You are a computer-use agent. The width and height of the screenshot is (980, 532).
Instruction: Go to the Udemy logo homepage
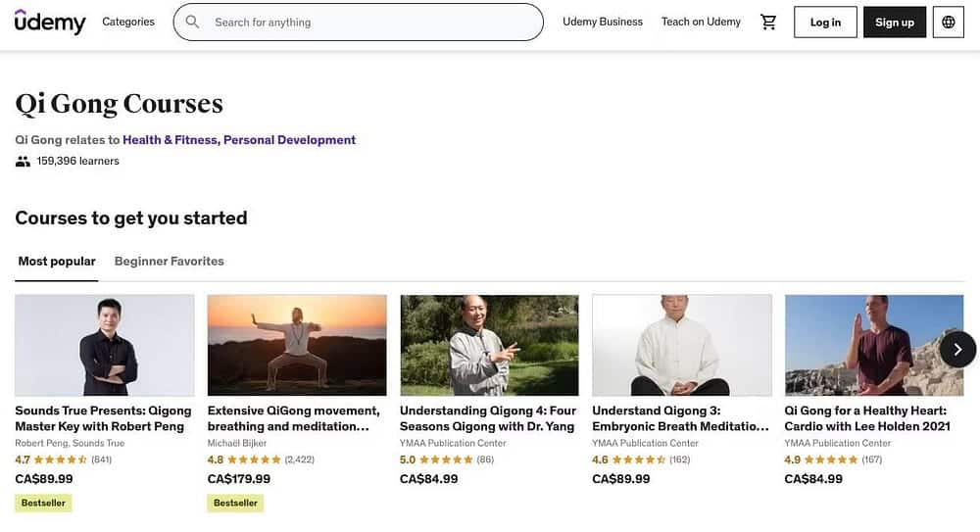(x=50, y=22)
